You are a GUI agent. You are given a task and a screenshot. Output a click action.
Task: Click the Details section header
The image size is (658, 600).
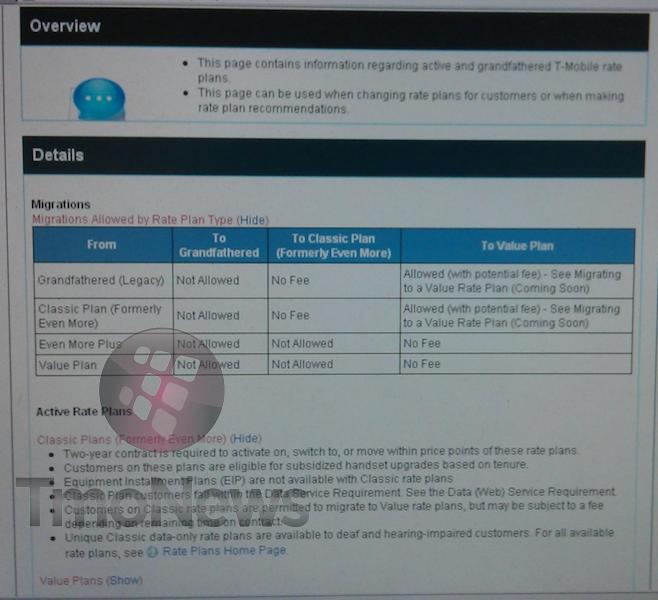coord(334,157)
